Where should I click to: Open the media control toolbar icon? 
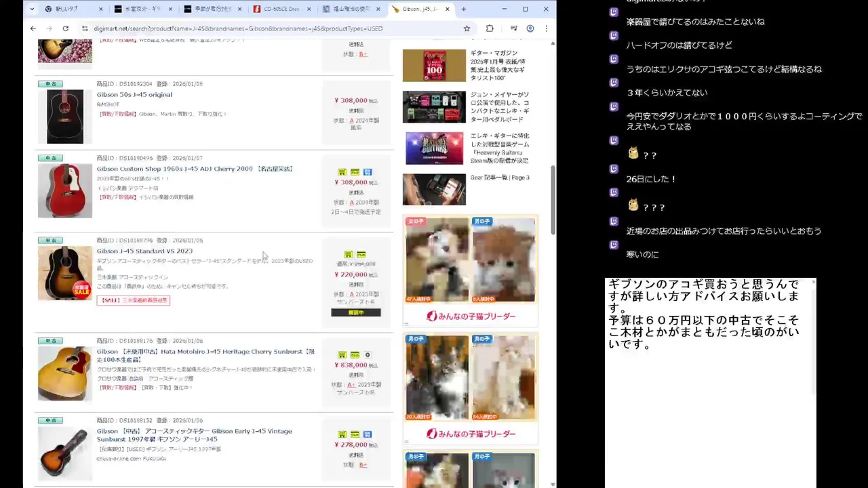pyautogui.click(x=513, y=28)
